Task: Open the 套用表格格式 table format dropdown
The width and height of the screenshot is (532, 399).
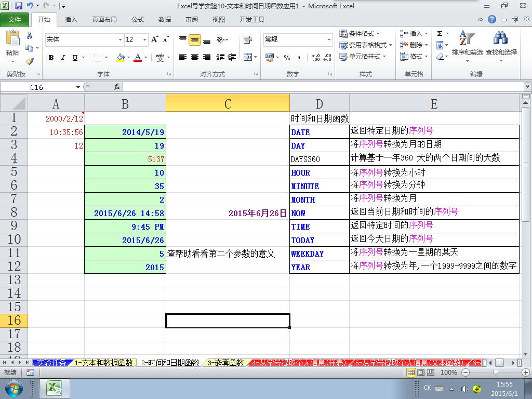Action: coord(366,45)
